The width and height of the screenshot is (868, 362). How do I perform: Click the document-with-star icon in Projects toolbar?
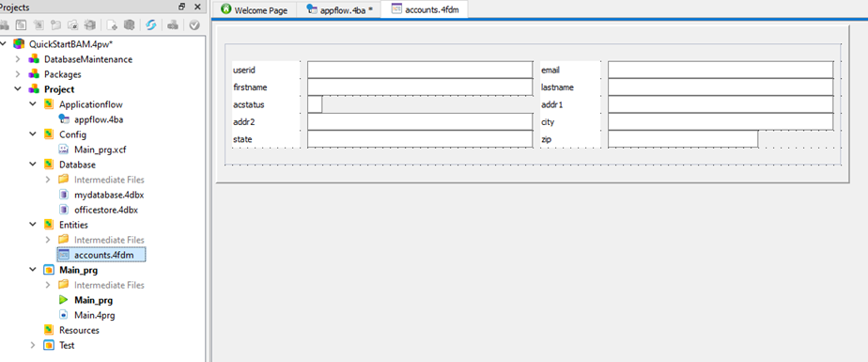pyautogui.click(x=39, y=25)
